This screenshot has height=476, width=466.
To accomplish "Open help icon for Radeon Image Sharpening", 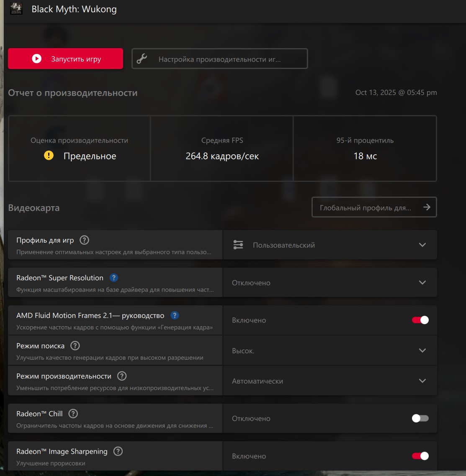I will click(118, 451).
